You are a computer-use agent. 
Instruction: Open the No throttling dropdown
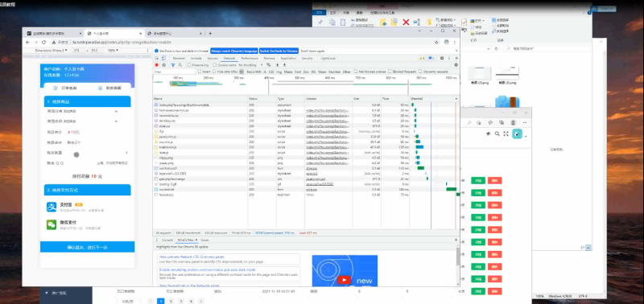tap(250, 65)
